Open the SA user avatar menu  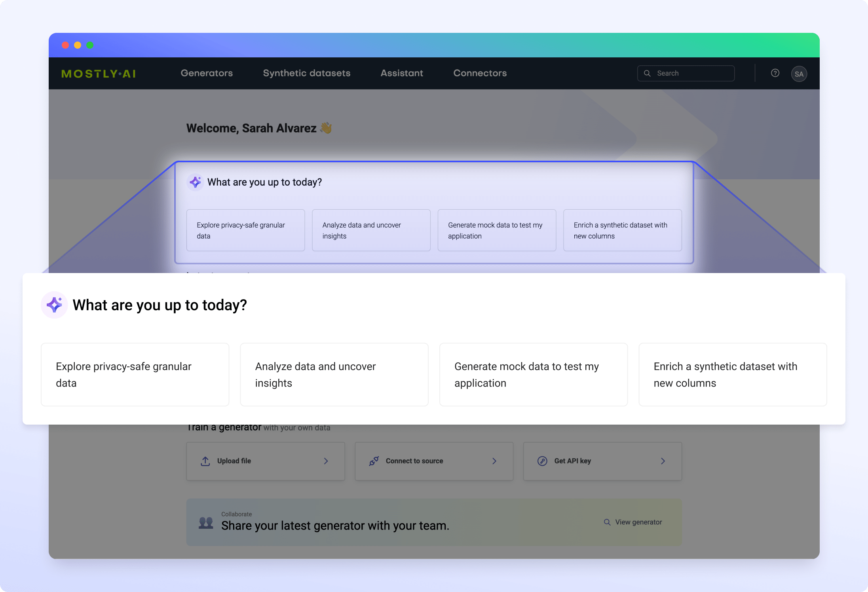(x=799, y=74)
